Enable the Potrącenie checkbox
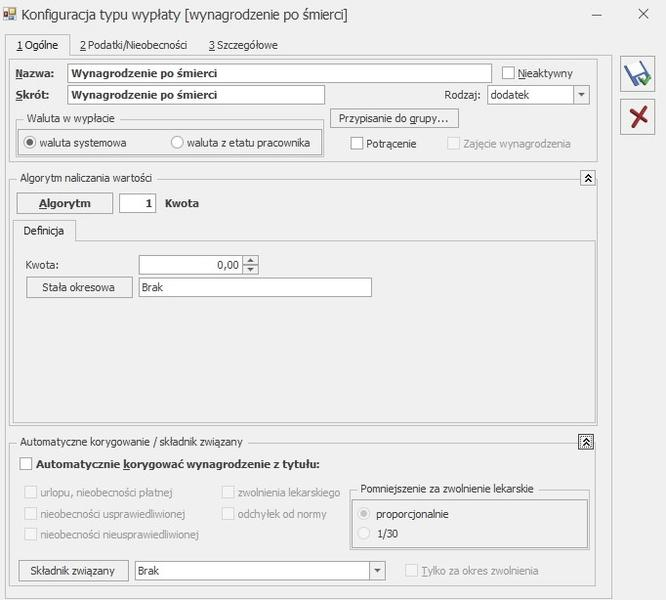 tap(357, 144)
